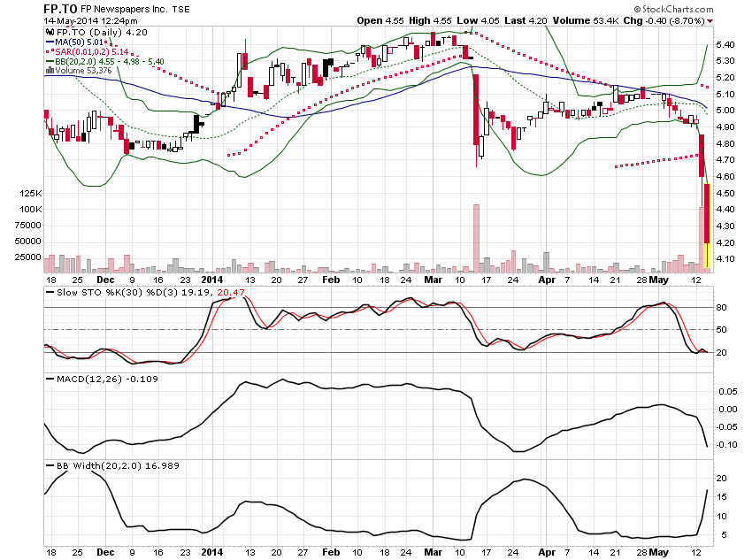Click the company name FP Newspapers Inc.
This screenshot has height=560, width=752.
pos(124,9)
